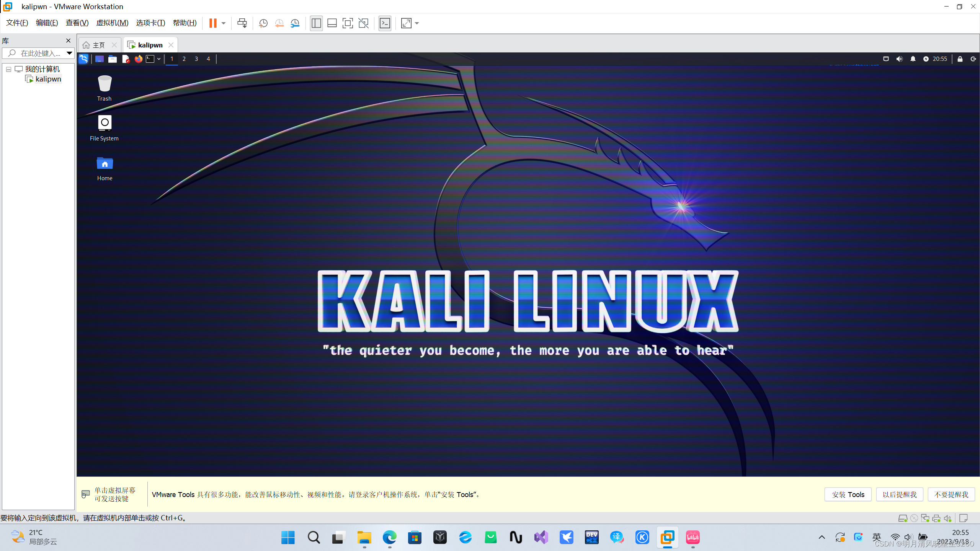Screen dimensions: 980x551
Task: Open the 虚拟机(M) menu
Action: coord(112,23)
